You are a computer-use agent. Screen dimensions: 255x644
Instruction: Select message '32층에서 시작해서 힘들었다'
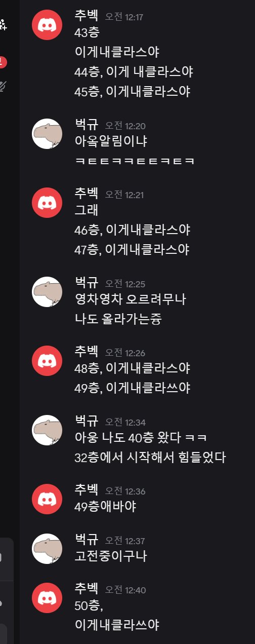(x=150, y=458)
